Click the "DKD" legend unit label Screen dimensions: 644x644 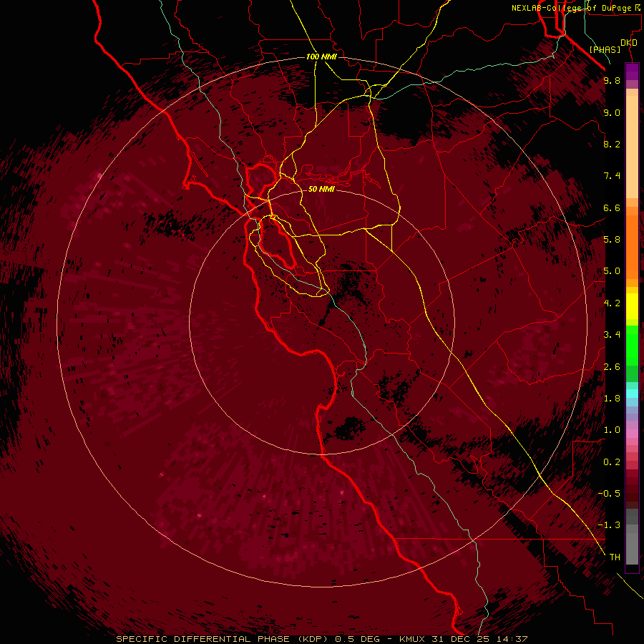pos(629,43)
